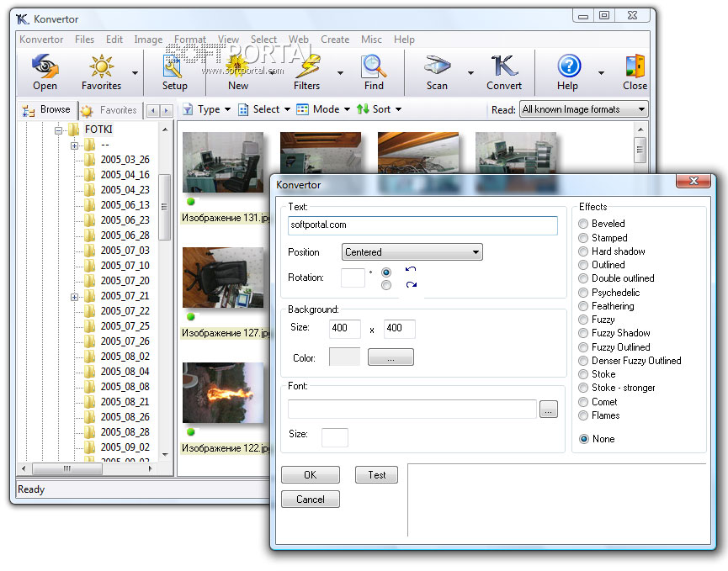Expand the Help dropdown arrow
728x571 pixels.
601,73
